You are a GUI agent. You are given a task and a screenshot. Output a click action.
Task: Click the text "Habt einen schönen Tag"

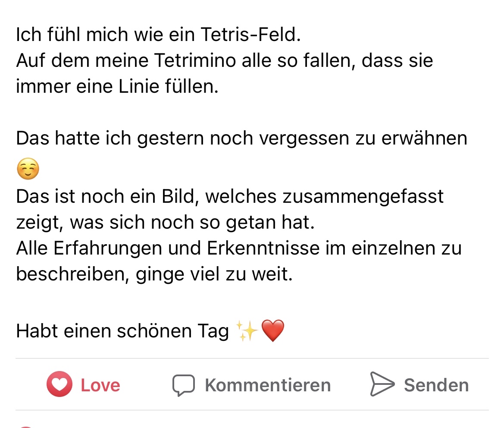tap(122, 331)
